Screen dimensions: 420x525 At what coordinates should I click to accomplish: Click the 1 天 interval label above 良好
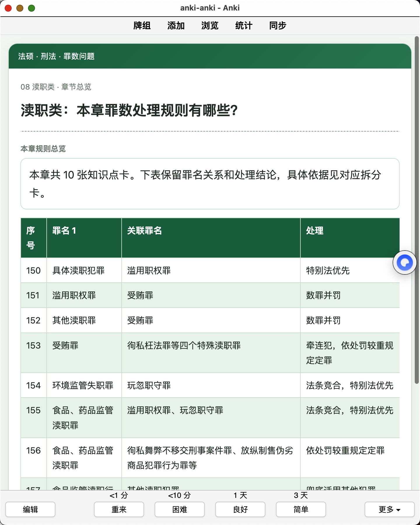(240, 495)
